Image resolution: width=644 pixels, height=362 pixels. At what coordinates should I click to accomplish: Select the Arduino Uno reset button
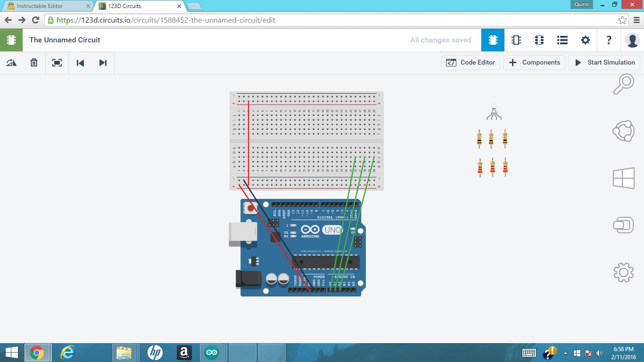[x=251, y=207]
